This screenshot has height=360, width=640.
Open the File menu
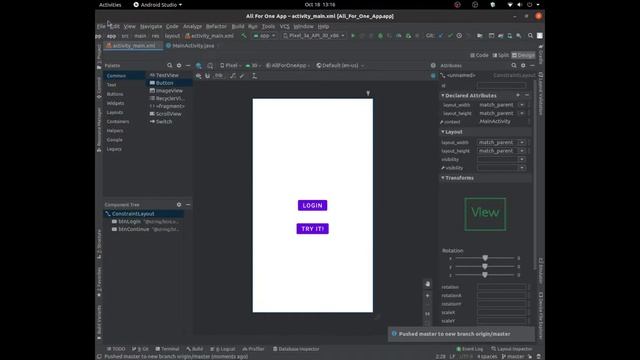coord(101,27)
